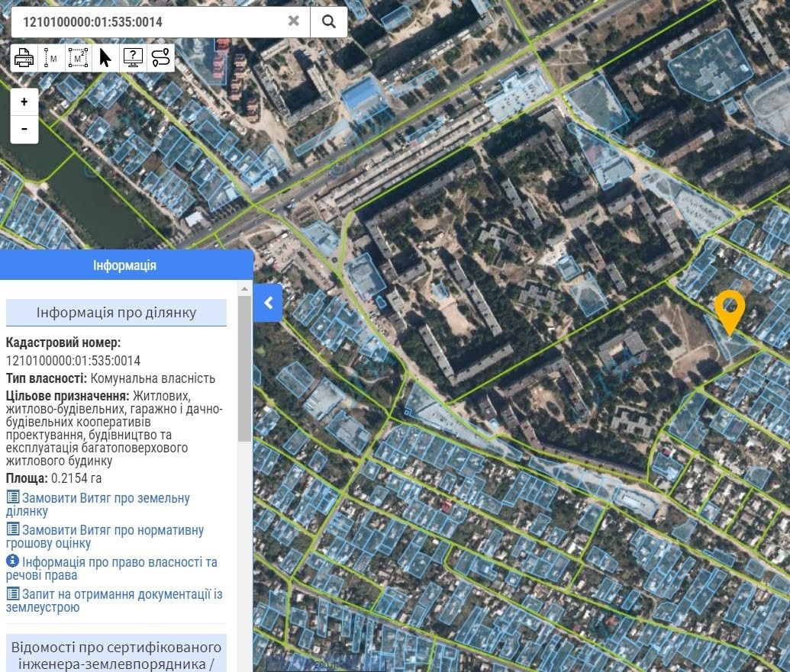Click the route with pins icon
Image resolution: width=790 pixels, height=672 pixels.
coord(161,58)
